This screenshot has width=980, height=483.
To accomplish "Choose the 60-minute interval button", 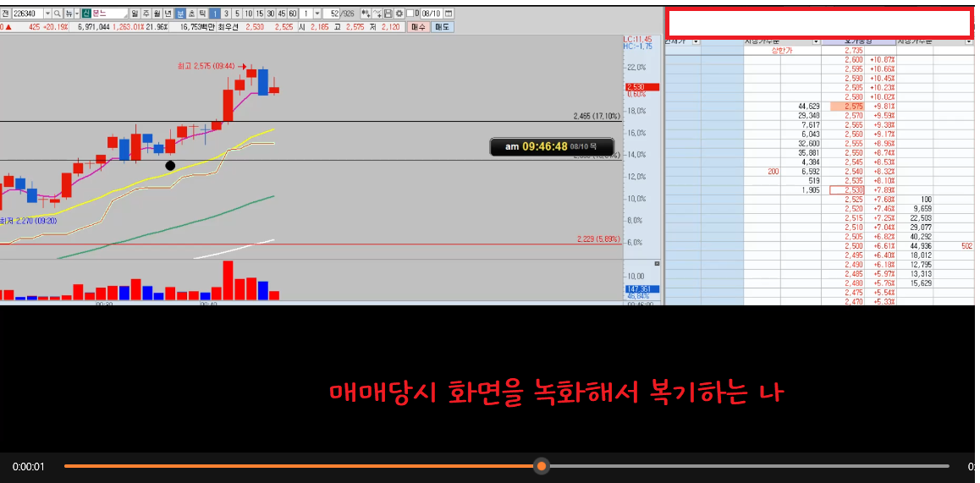I will [x=293, y=14].
